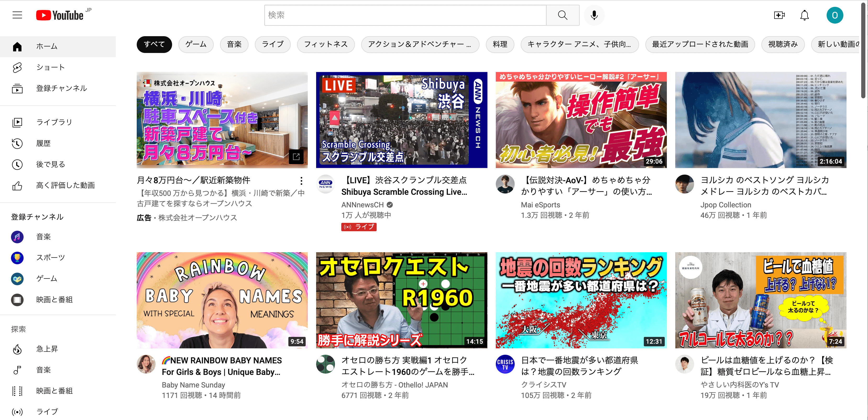
Task: Open the ヨルシカ medley thumbnail
Action: (761, 120)
